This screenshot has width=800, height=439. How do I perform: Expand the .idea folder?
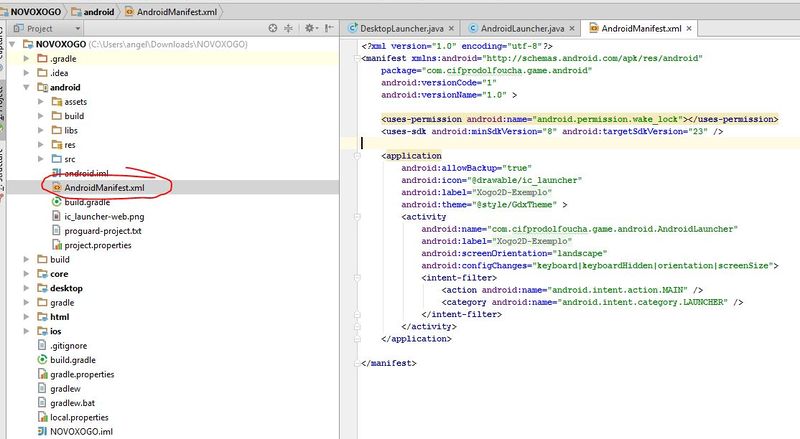26,73
